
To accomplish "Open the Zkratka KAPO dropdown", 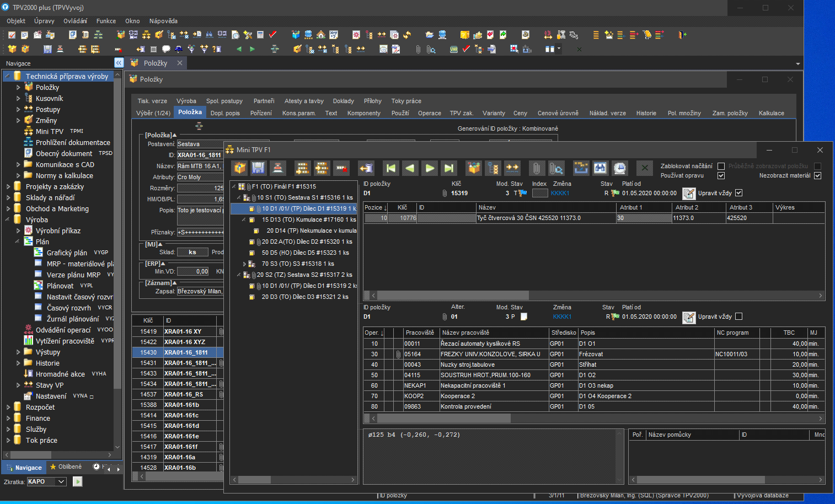I will coord(62,481).
